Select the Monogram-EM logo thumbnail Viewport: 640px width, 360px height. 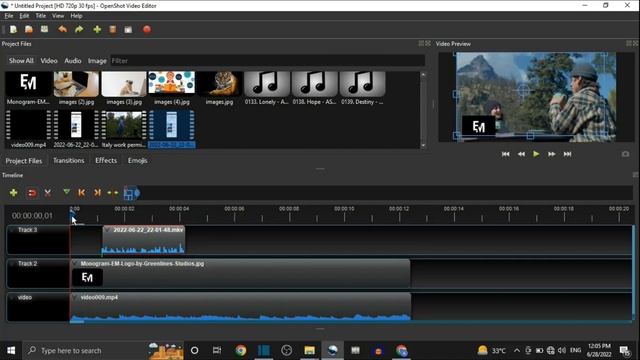click(x=29, y=84)
